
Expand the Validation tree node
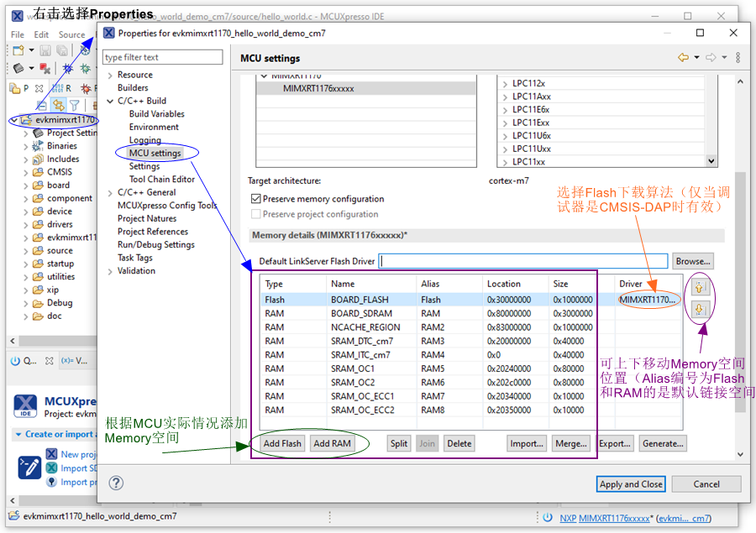[x=110, y=271]
